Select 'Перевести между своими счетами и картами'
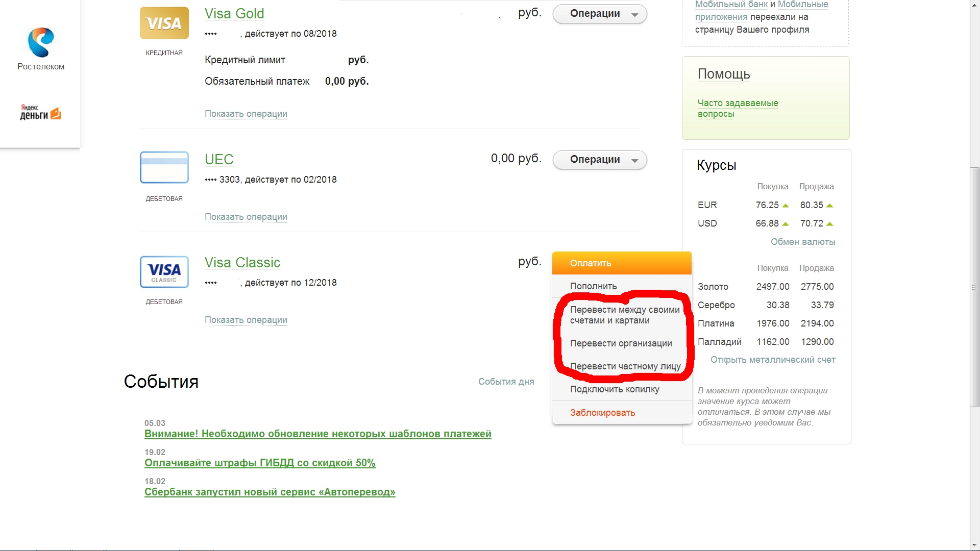Image resolution: width=980 pixels, height=551 pixels. click(624, 315)
